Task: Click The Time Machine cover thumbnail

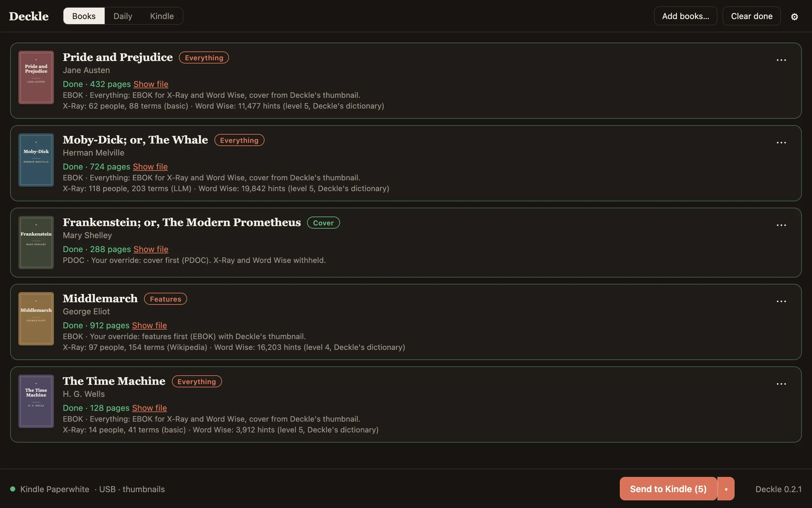Action: [x=36, y=401]
